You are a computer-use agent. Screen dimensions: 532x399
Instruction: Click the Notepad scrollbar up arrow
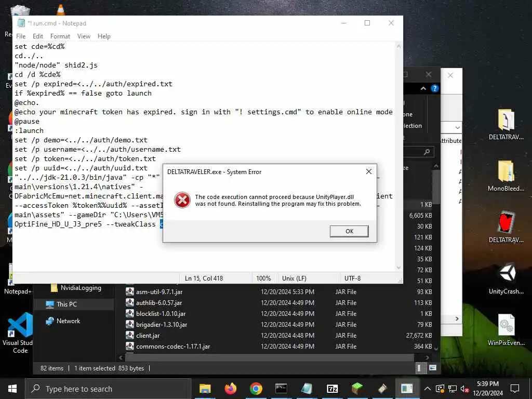pos(398,46)
